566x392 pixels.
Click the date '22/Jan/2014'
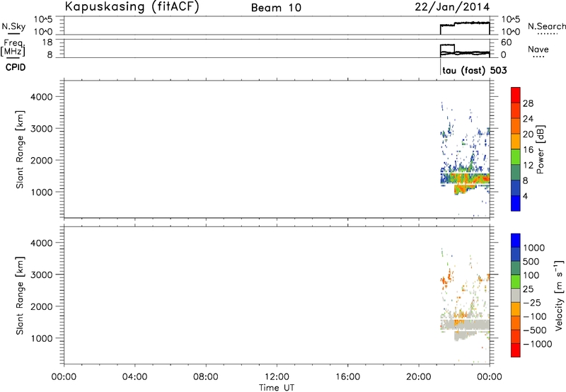click(452, 7)
